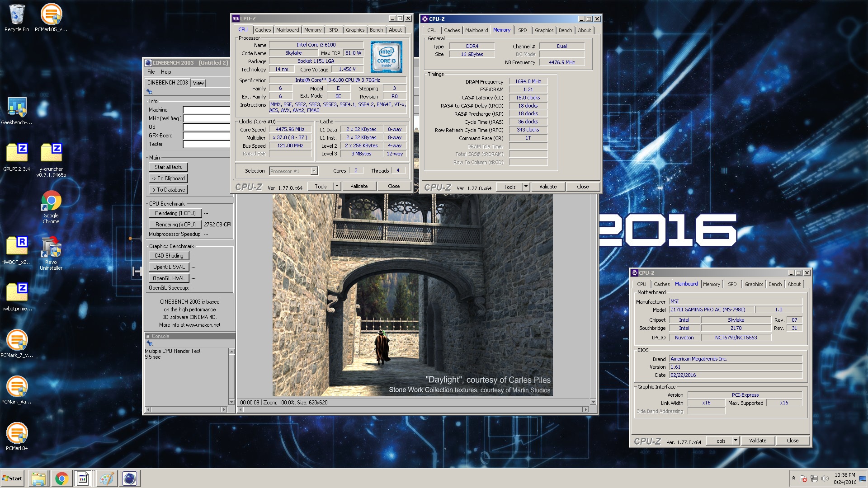Viewport: 868px width, 488px height.
Task: Open SPD tab in CPU-Z Memory window
Action: 523,30
